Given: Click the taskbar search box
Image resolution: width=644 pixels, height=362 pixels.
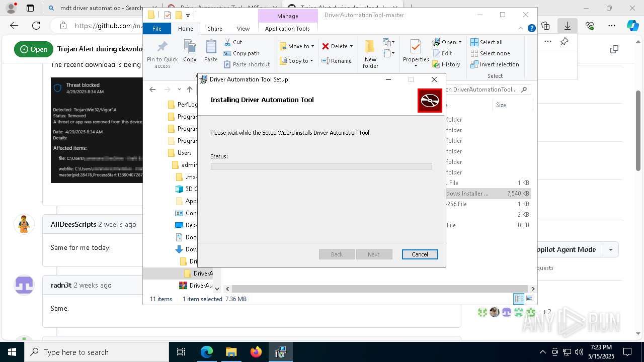Looking at the screenshot, I should click(96, 352).
